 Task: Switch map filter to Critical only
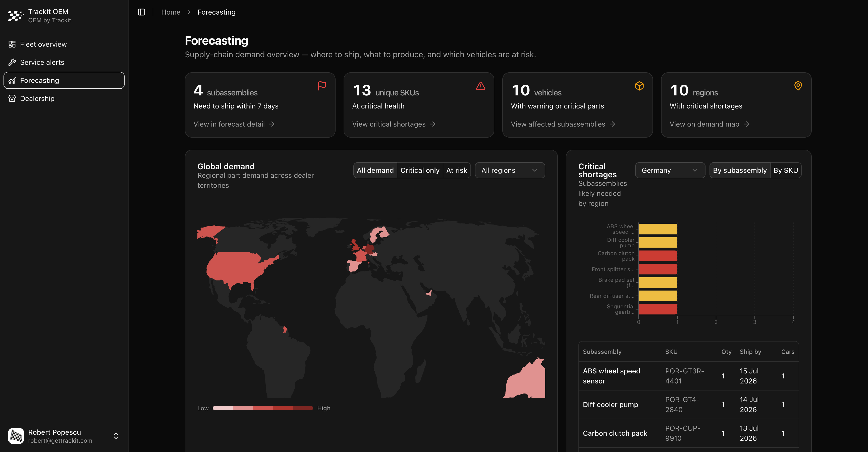420,171
